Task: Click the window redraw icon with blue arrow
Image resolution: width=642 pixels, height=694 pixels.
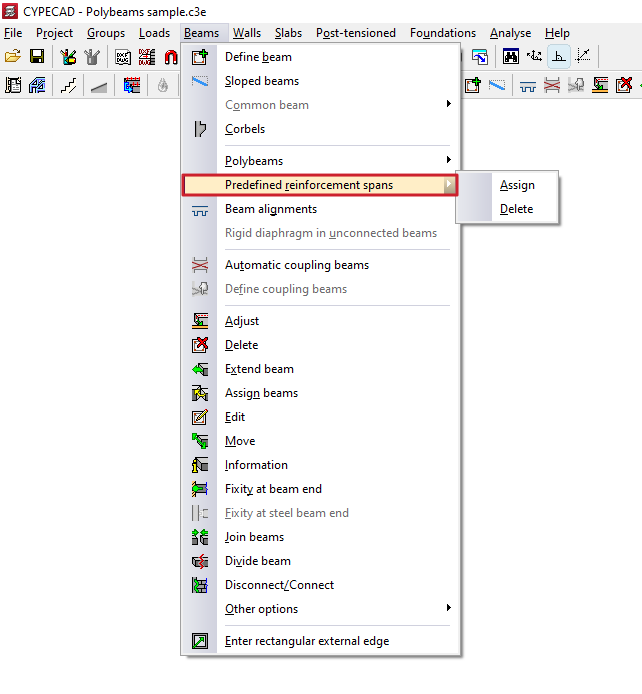Action: coord(480,57)
